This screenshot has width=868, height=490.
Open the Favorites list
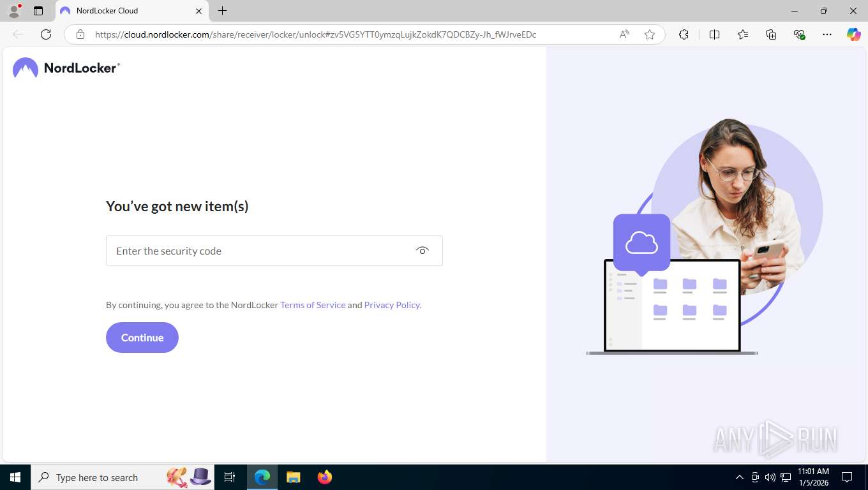tap(743, 34)
